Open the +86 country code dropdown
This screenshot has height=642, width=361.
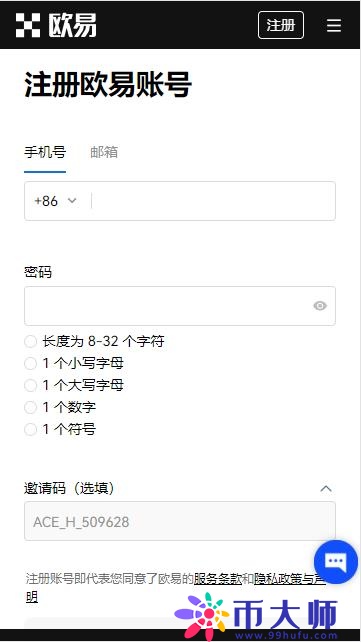point(55,201)
